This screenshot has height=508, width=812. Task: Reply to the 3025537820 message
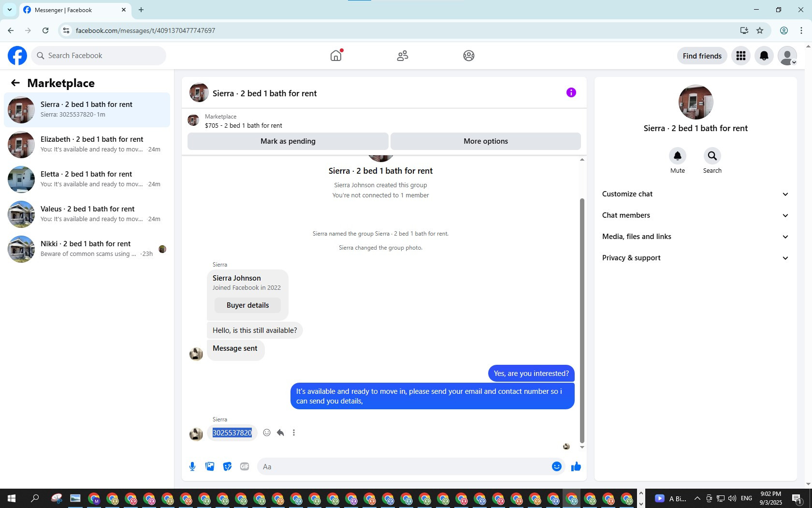(x=280, y=433)
